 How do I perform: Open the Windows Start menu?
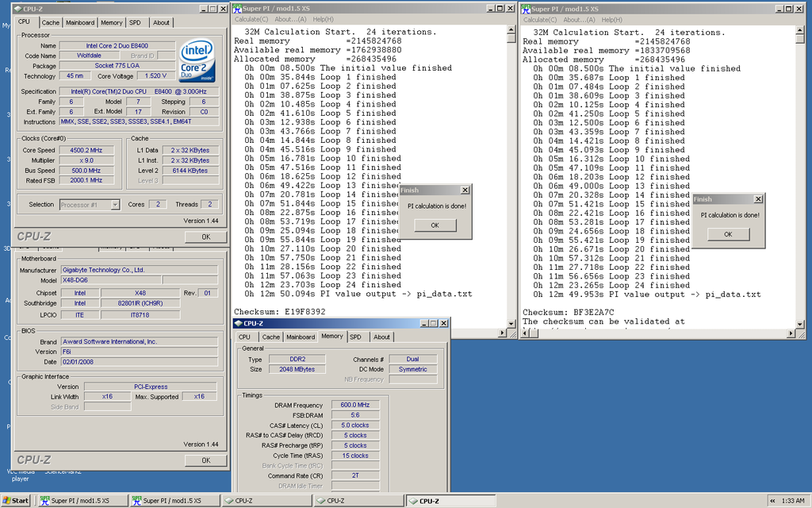click(16, 501)
